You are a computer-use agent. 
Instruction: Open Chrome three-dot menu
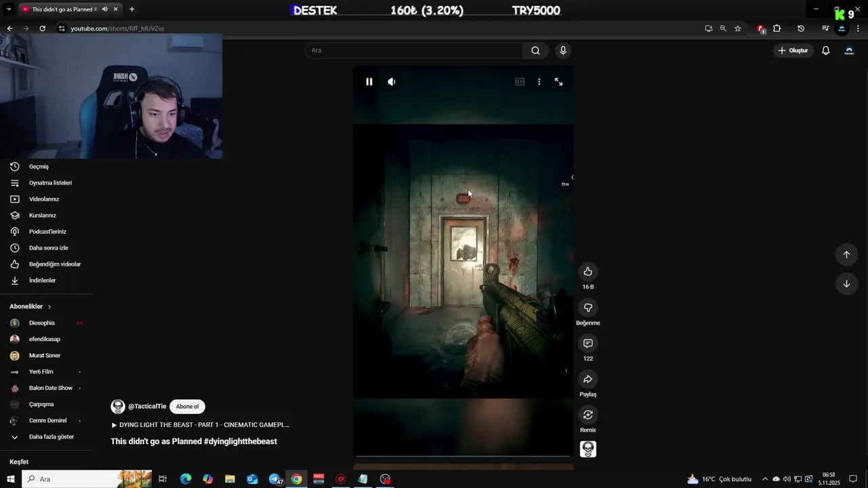(x=859, y=28)
